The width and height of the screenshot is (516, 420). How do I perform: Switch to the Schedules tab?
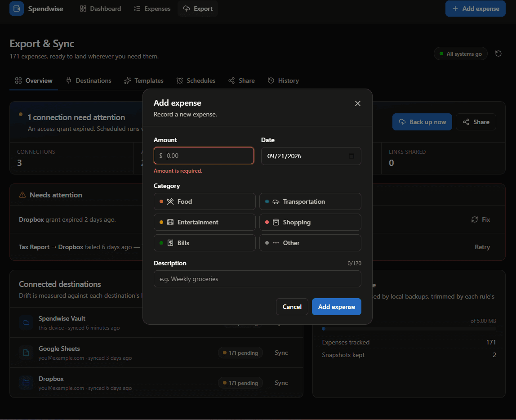click(x=196, y=80)
